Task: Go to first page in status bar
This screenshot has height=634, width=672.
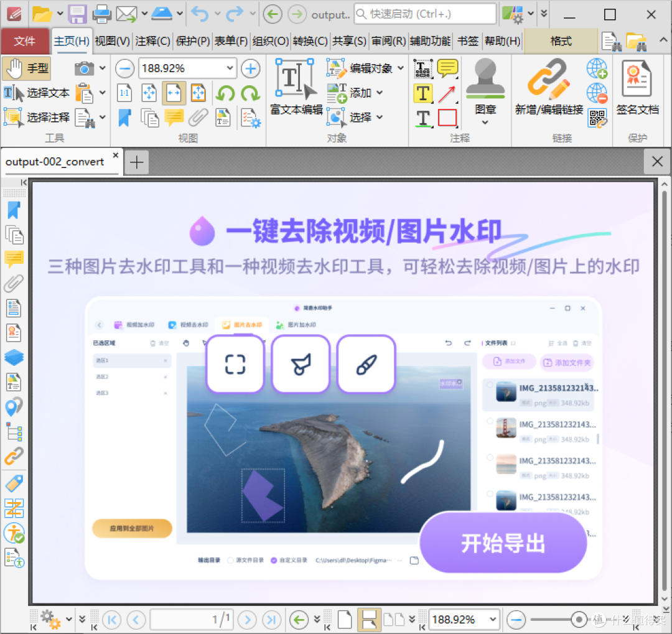Action: (x=112, y=620)
